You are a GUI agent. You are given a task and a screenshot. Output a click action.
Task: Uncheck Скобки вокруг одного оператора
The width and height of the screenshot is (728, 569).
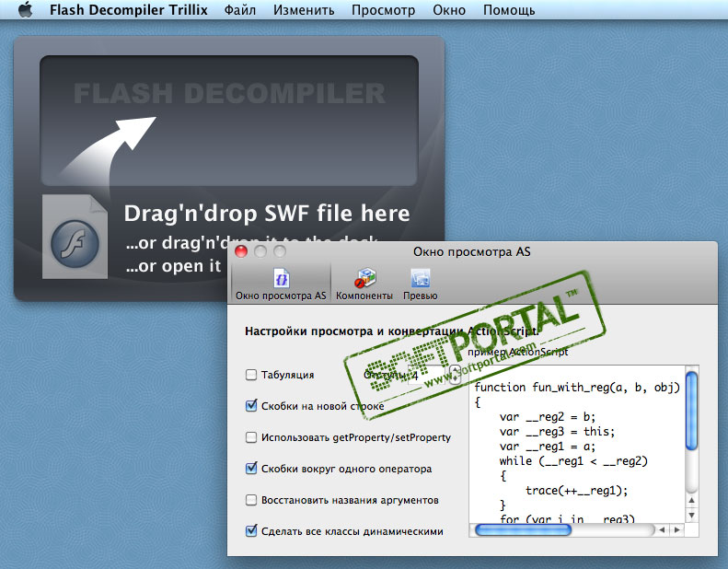pos(250,469)
